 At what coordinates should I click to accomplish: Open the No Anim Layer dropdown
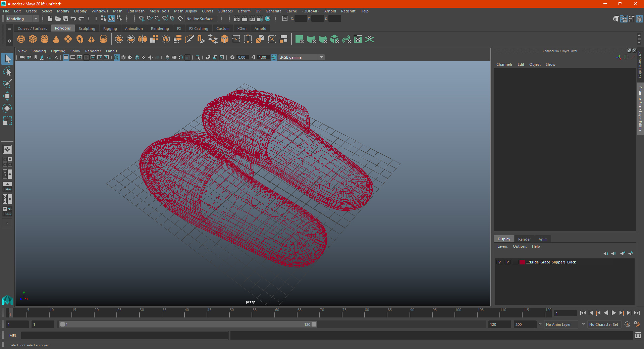[562, 325]
